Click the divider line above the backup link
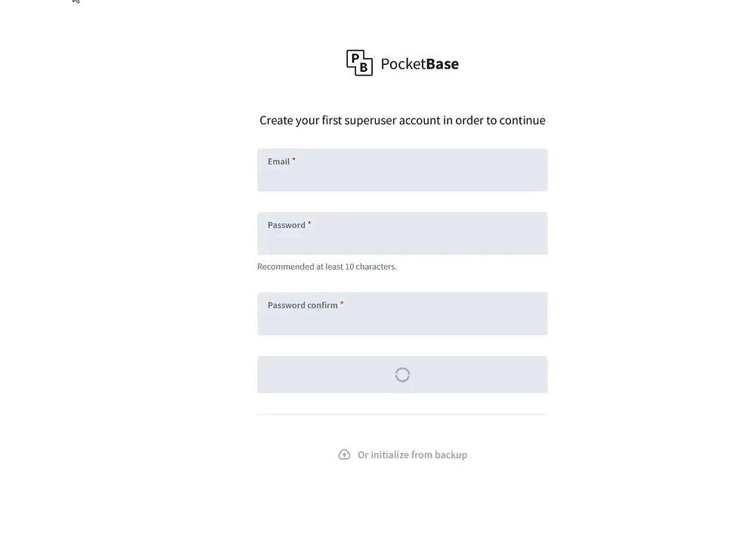 [402, 413]
